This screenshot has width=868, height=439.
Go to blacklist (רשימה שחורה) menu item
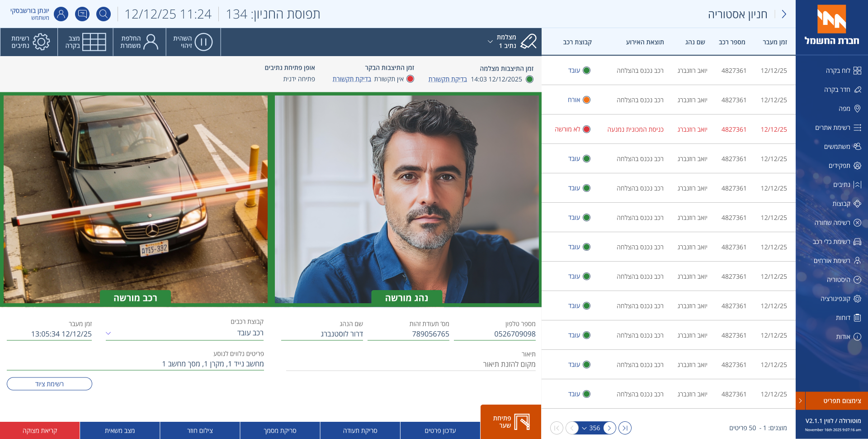click(838, 223)
